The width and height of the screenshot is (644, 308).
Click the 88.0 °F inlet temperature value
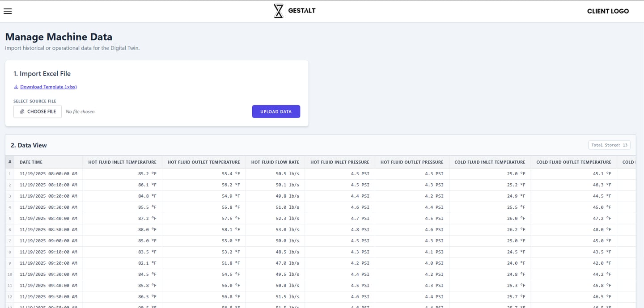147,229
